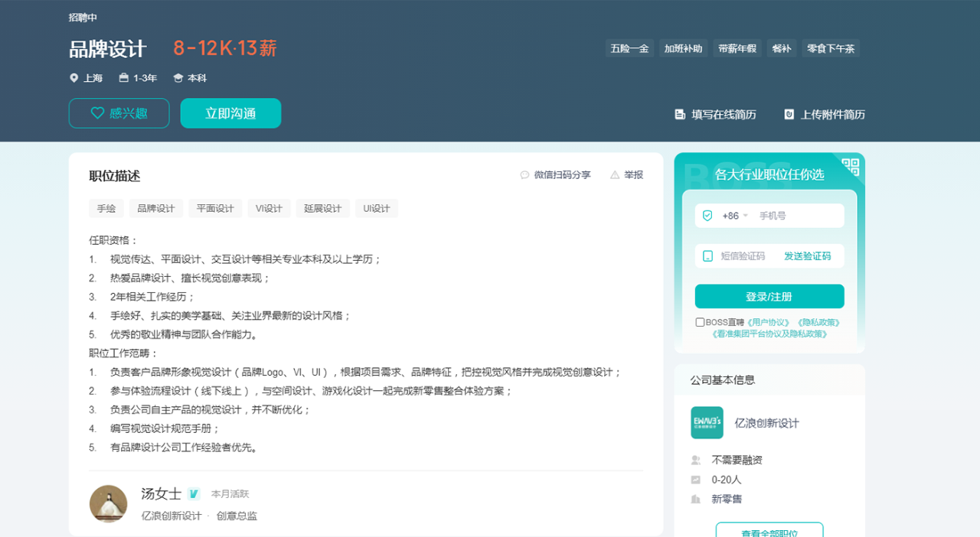980x537 pixels.
Task: Click the phone icon in verification field
Action: [x=707, y=256]
